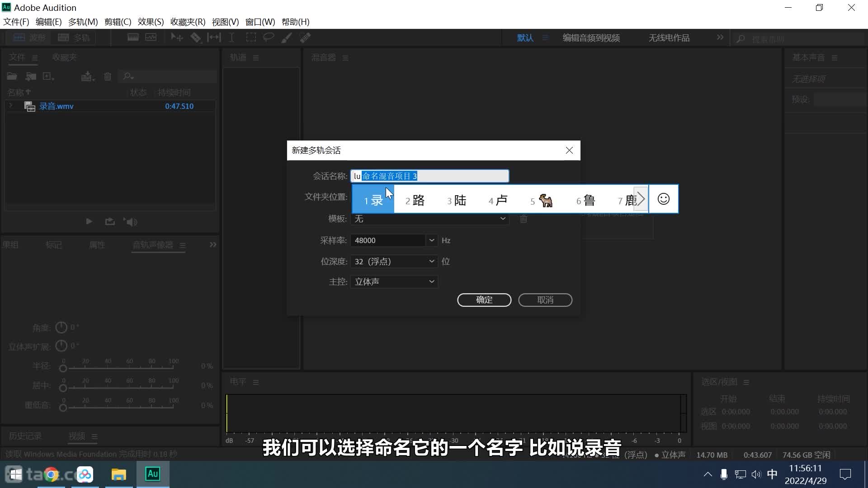This screenshot has width=868, height=488.
Task: Open the Master stereo dropdown
Action: pos(394,282)
